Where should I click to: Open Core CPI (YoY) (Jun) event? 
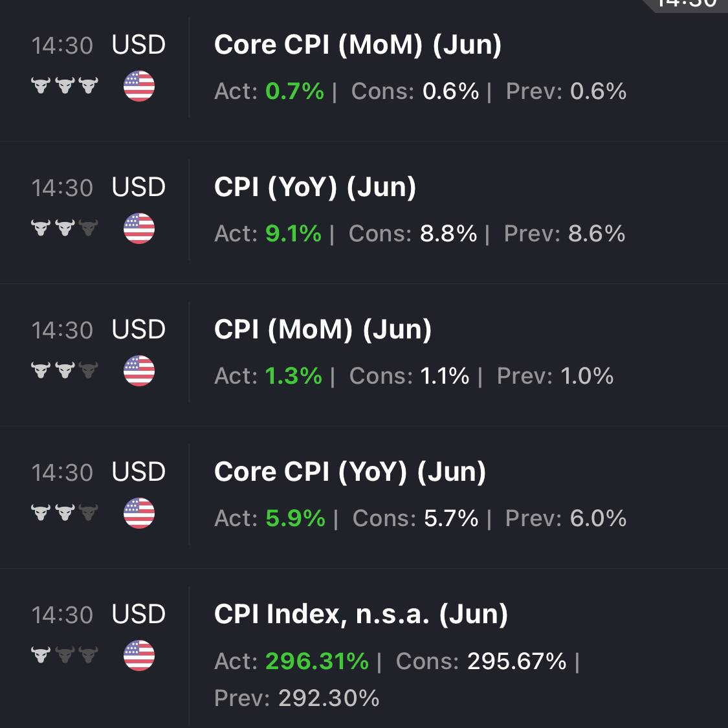pyautogui.click(x=350, y=472)
